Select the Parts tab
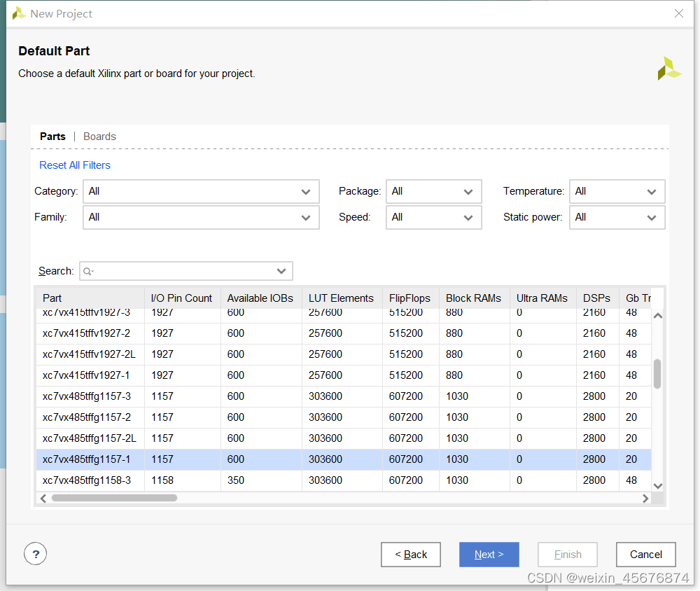The width and height of the screenshot is (700, 591). [x=52, y=137]
